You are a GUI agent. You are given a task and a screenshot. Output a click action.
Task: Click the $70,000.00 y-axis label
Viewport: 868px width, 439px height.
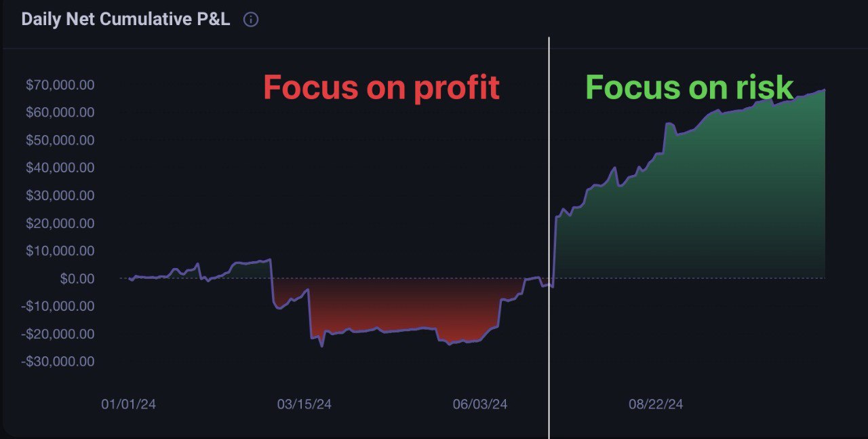click(x=60, y=85)
